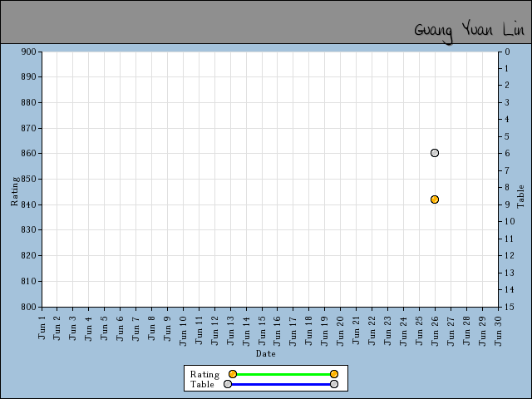Click the right orange marker in the legend
Image resolution: width=532 pixels, height=399 pixels.
(334, 374)
